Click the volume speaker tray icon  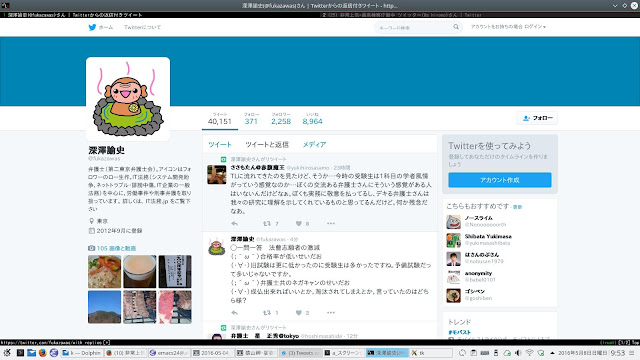click(518, 353)
